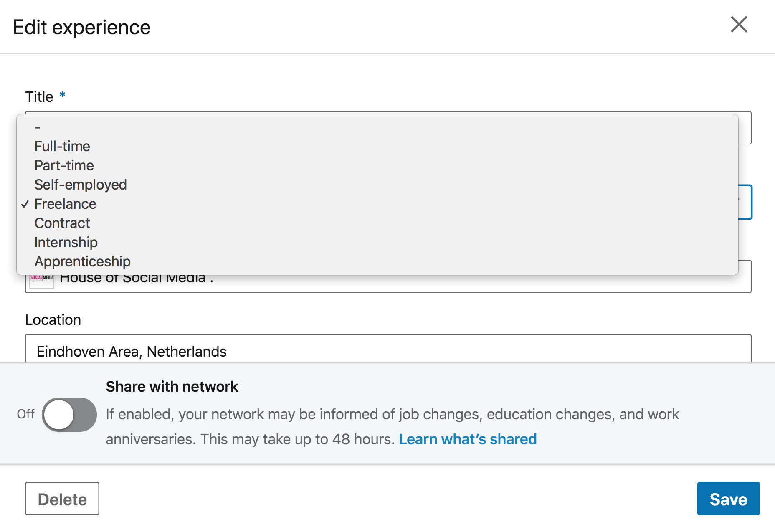The height and width of the screenshot is (532, 775).
Task: Select Apprenticeship employment type
Action: pyautogui.click(x=83, y=262)
